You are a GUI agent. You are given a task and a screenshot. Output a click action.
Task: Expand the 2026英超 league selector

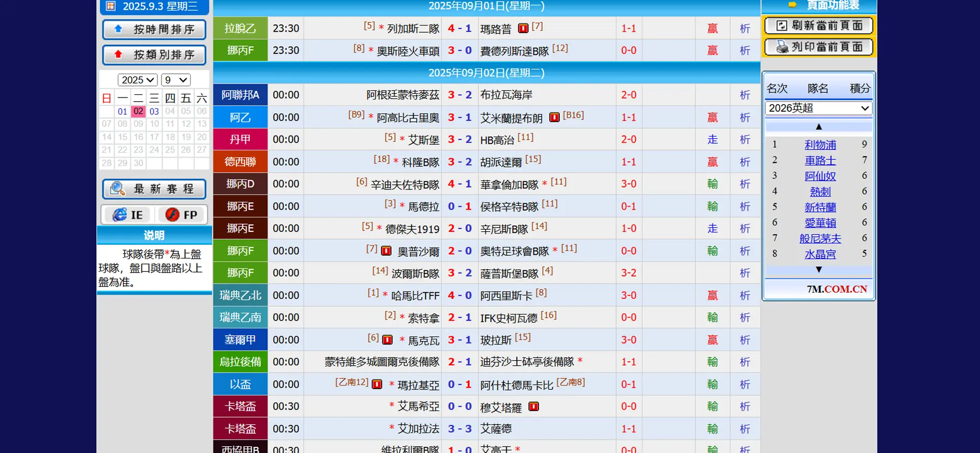pyautogui.click(x=818, y=108)
